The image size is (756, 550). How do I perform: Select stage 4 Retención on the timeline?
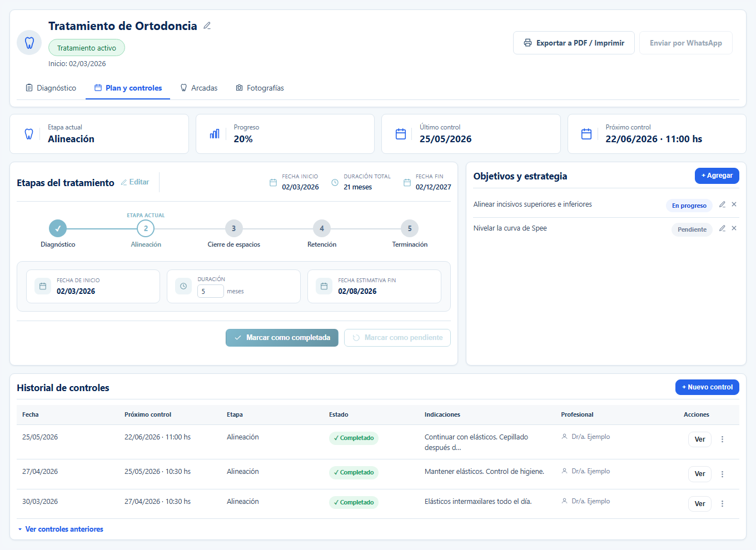[x=322, y=228]
